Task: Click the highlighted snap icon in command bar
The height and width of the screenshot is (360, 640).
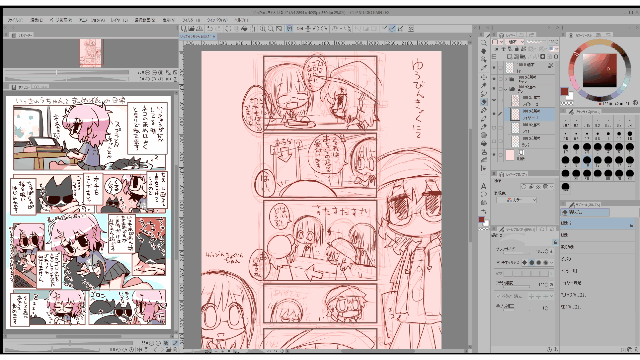Action: pyautogui.click(x=392, y=29)
